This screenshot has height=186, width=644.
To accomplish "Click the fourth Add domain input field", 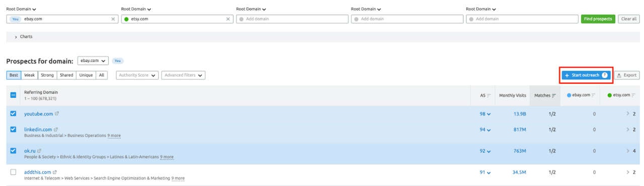I will [x=407, y=19].
